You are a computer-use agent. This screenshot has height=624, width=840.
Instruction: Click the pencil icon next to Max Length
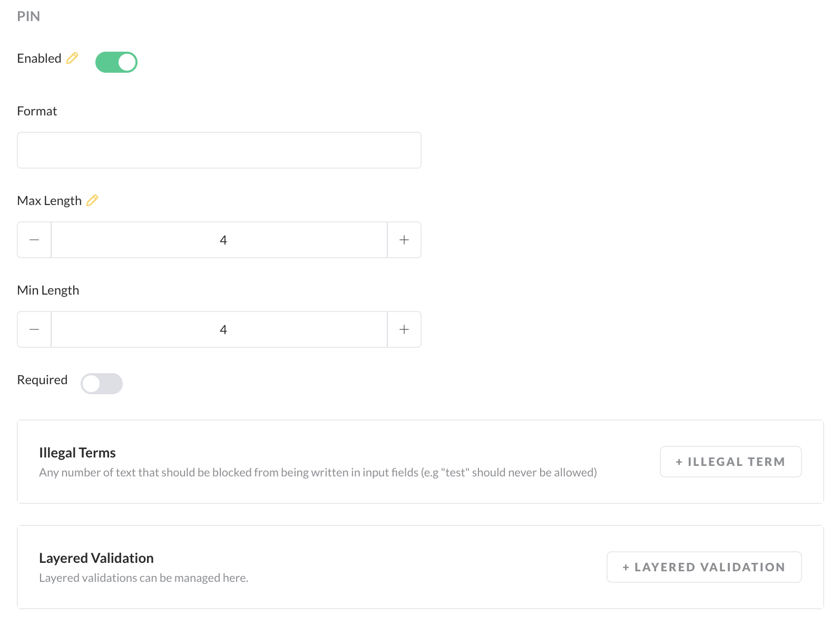click(92, 200)
